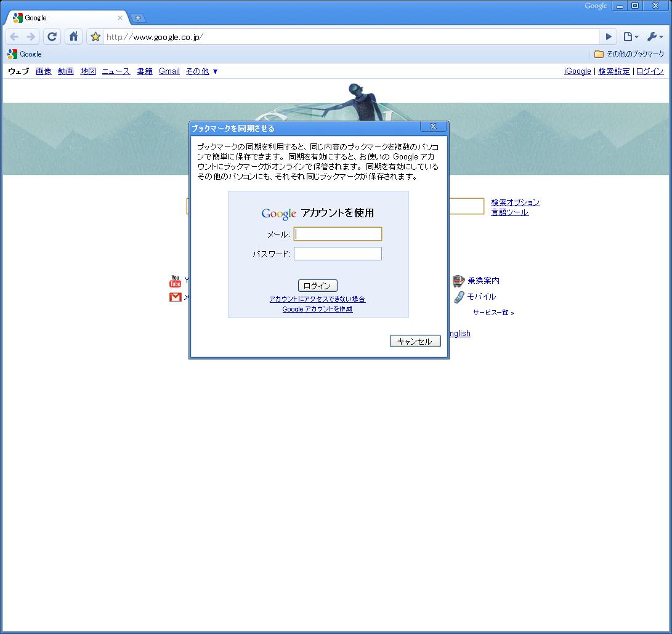The width and height of the screenshot is (672, 634).
Task: Open the Gmail link in top navigation
Action: (169, 71)
